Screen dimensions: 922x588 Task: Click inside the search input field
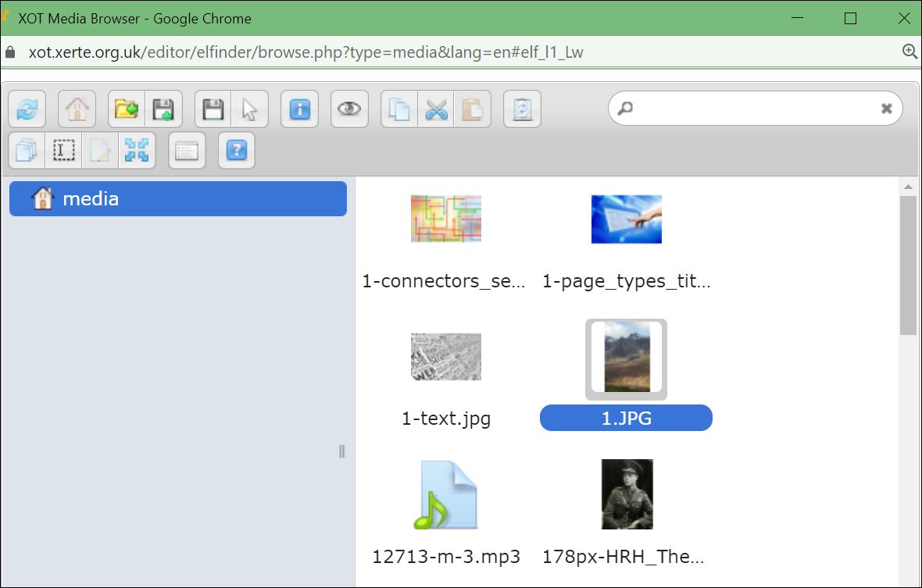click(750, 109)
